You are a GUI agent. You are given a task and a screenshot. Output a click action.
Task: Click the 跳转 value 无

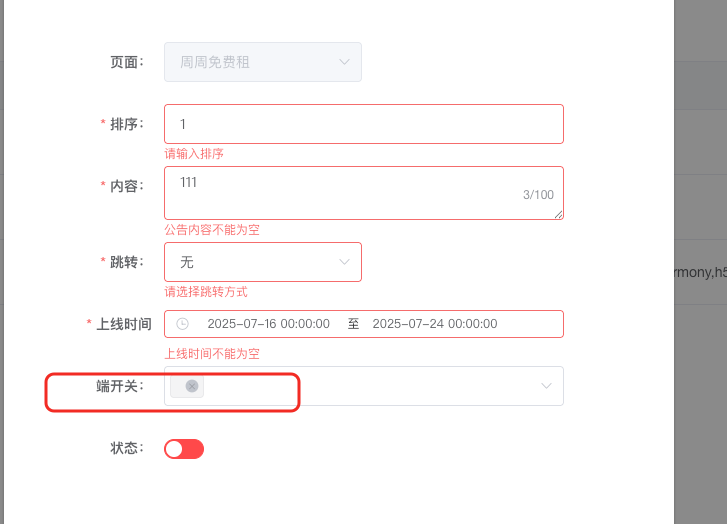click(x=186, y=262)
